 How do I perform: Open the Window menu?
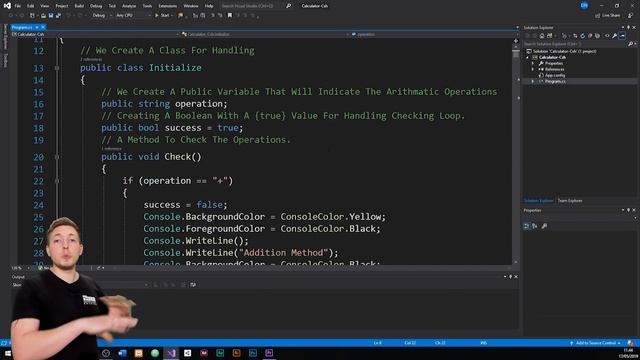[x=191, y=6]
